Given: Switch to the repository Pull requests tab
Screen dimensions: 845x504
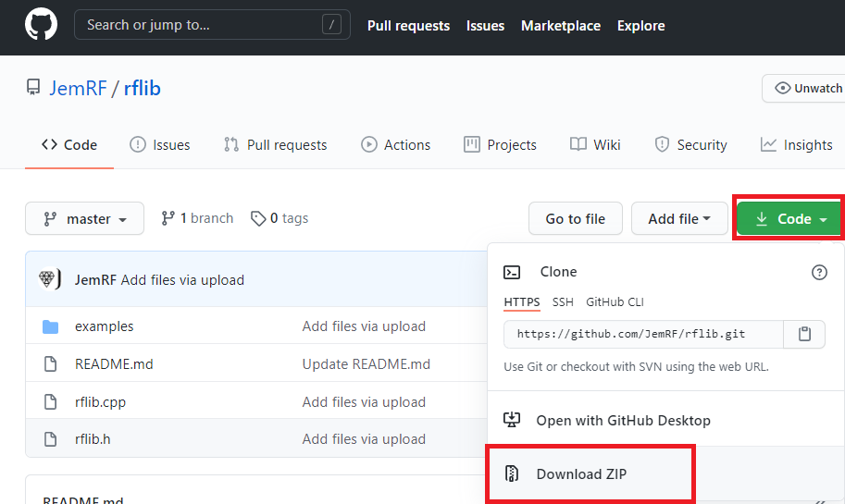Looking at the screenshot, I should click(x=276, y=145).
